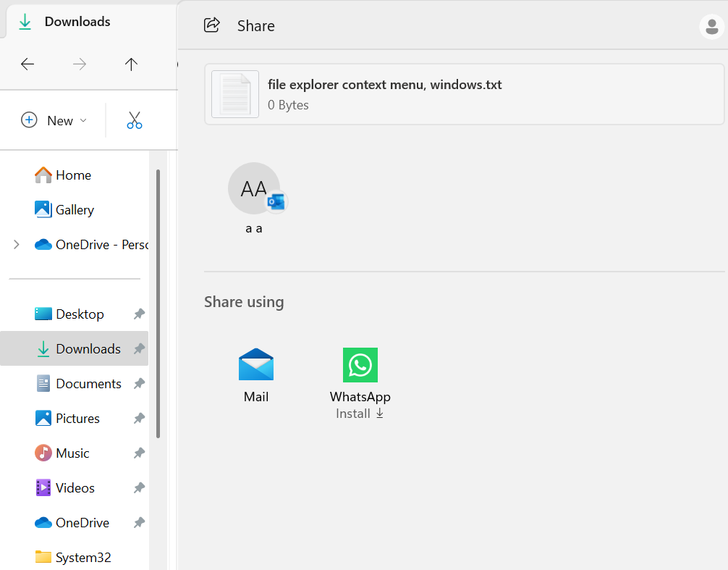Share using WhatsApp icon
The width and height of the screenshot is (728, 570).
point(360,365)
